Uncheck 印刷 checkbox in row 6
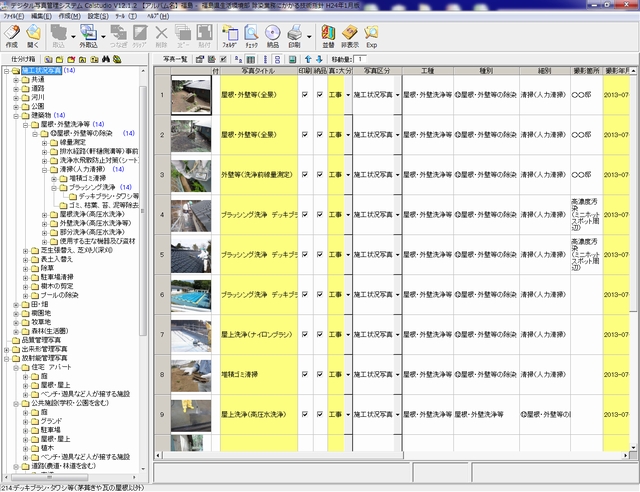This screenshot has width=640, height=492. coord(304,296)
